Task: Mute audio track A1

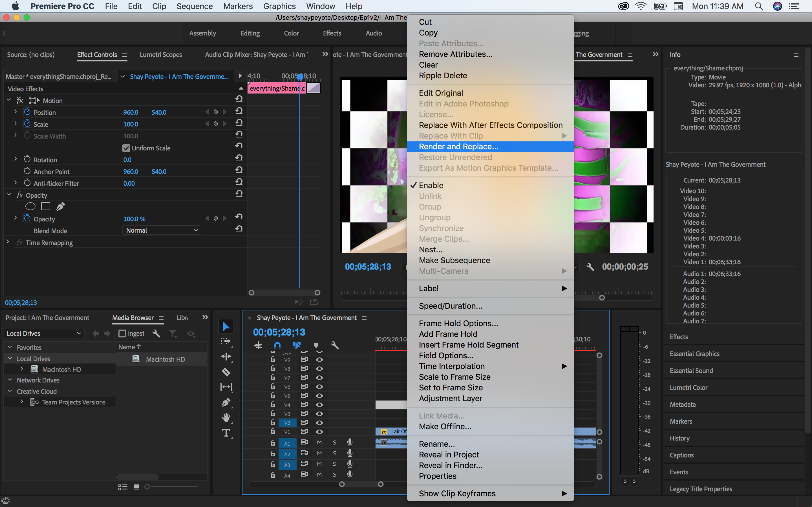Action: point(319,442)
